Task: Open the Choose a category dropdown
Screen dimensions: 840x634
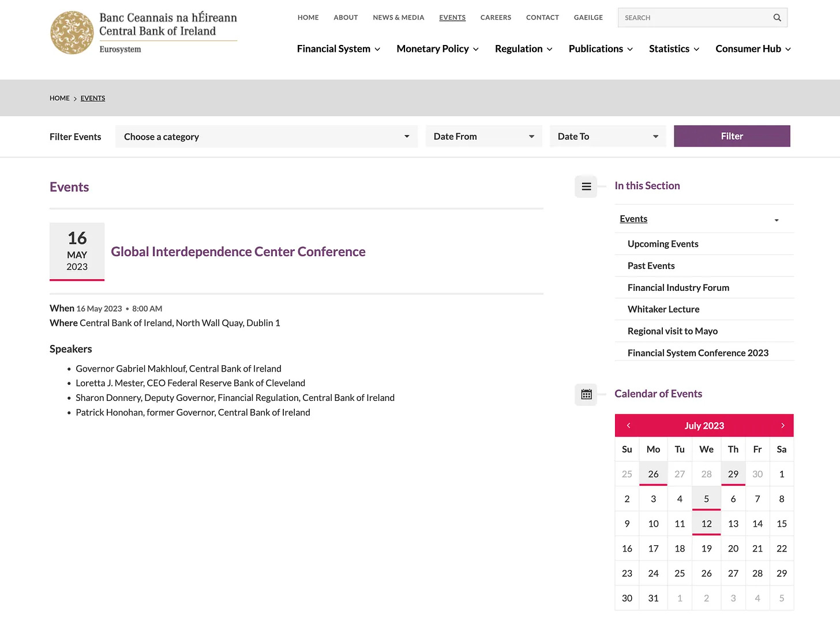Action: tap(267, 137)
